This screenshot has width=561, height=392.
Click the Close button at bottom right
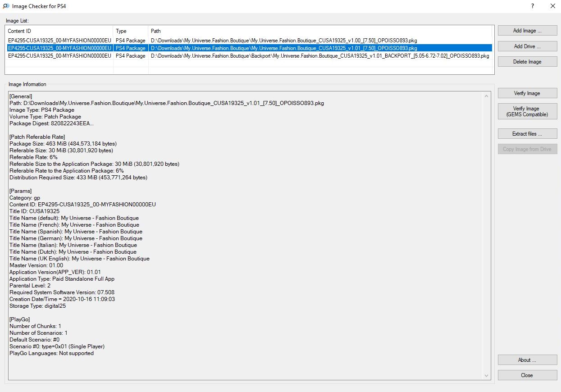527,375
